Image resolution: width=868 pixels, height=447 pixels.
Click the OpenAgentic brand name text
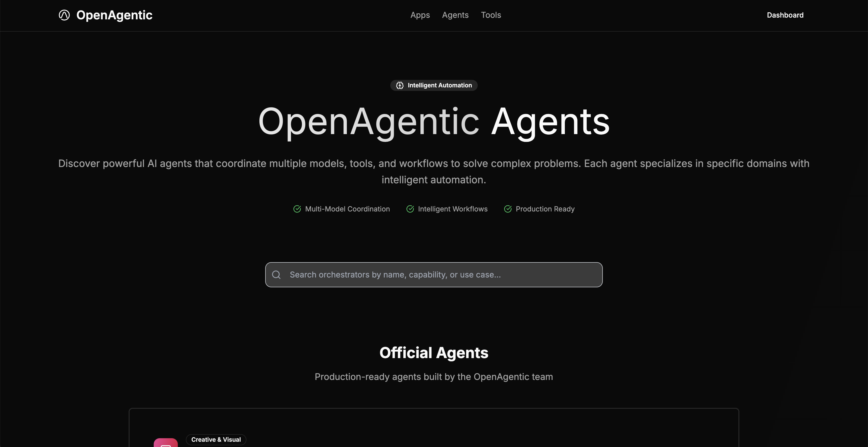click(114, 15)
